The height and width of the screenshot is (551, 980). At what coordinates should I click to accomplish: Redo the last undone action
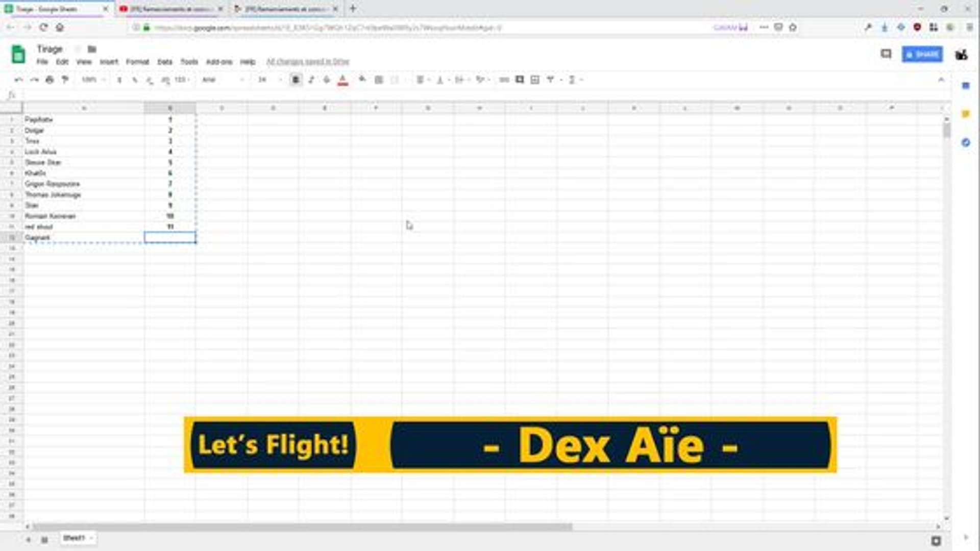tap(34, 80)
